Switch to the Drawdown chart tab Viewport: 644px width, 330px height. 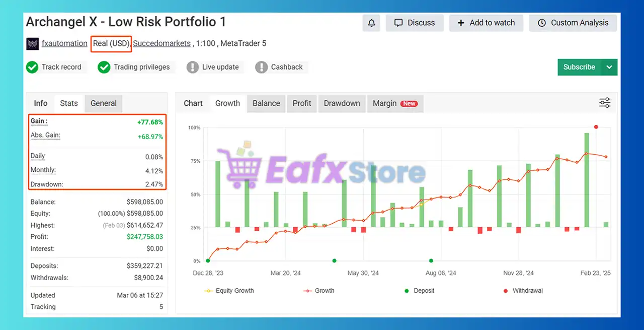(342, 103)
